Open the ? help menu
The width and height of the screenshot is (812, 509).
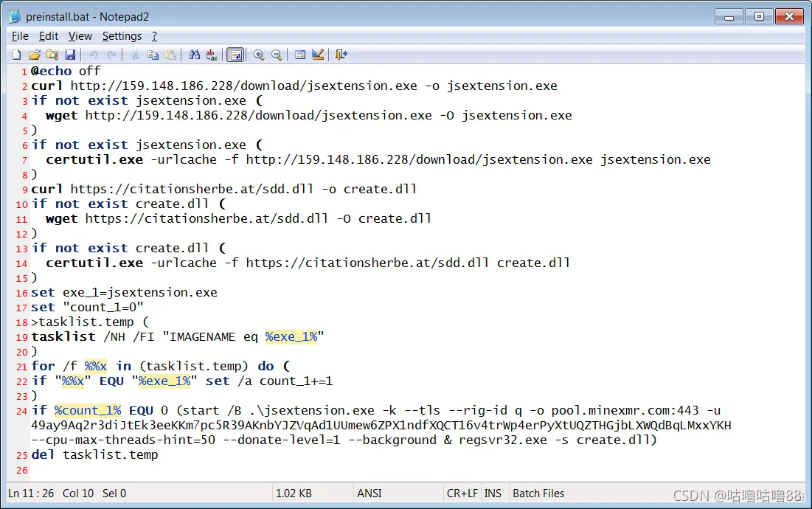point(154,36)
